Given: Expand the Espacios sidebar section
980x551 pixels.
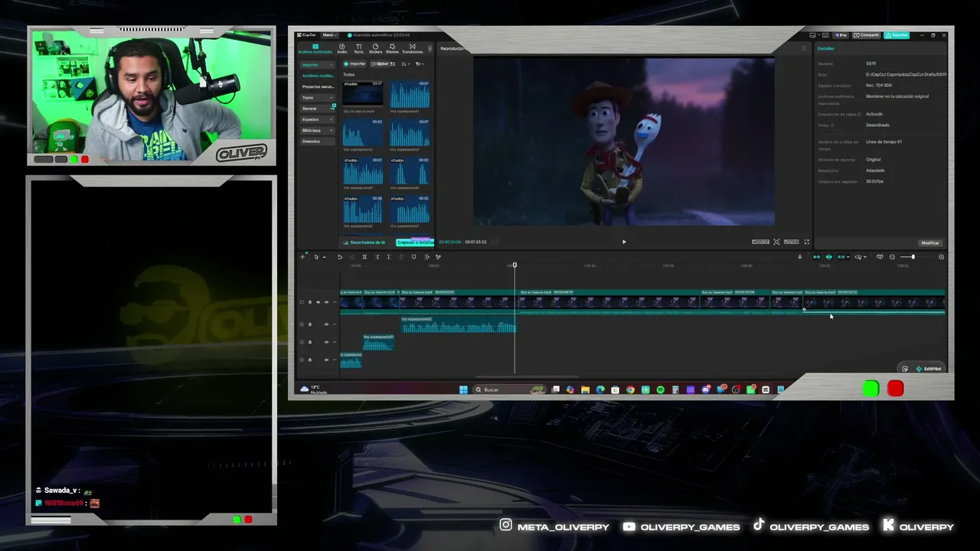Looking at the screenshot, I should 317,119.
